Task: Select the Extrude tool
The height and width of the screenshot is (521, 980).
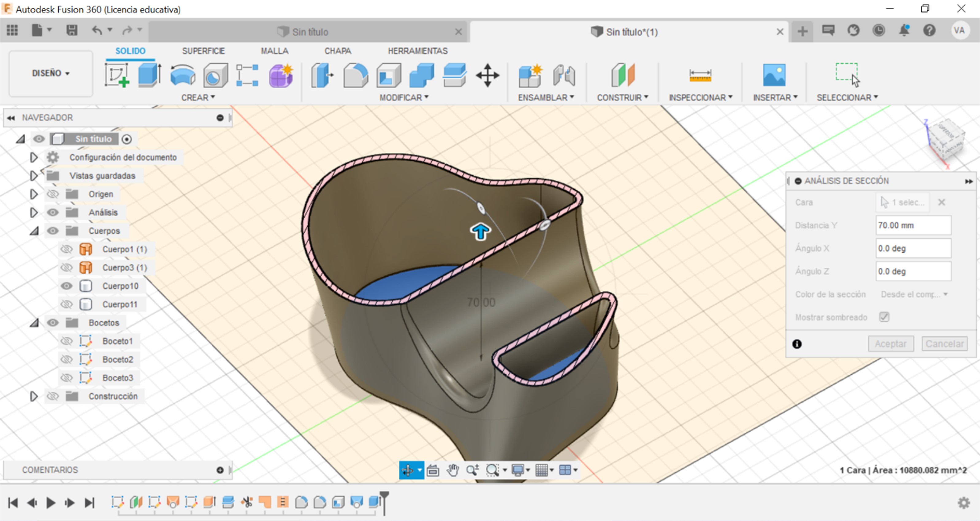Action: pos(150,75)
